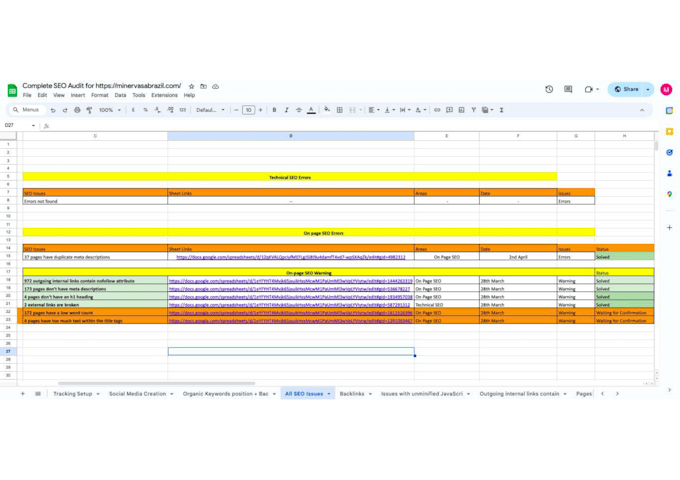
Task: Open the Data menu
Action: [120, 95]
